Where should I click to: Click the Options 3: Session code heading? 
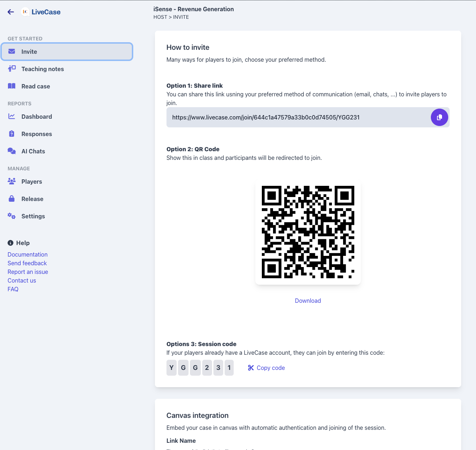[202, 344]
